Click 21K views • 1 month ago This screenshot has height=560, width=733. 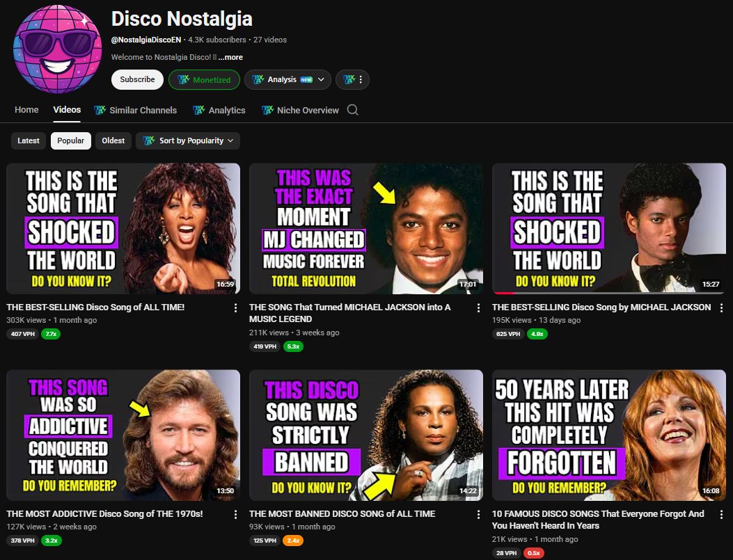coord(535,539)
